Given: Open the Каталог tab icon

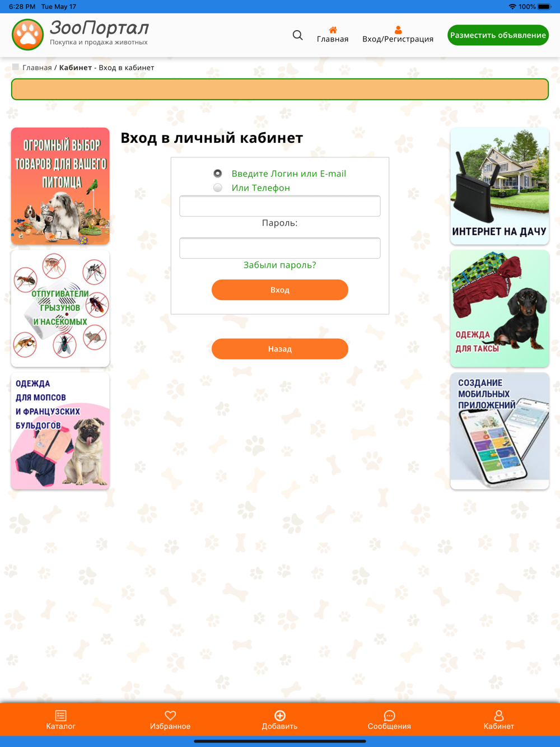Looking at the screenshot, I should pos(60,715).
